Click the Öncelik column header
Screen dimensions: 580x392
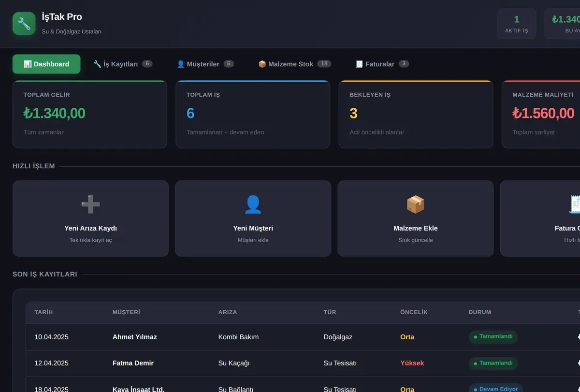tap(414, 312)
